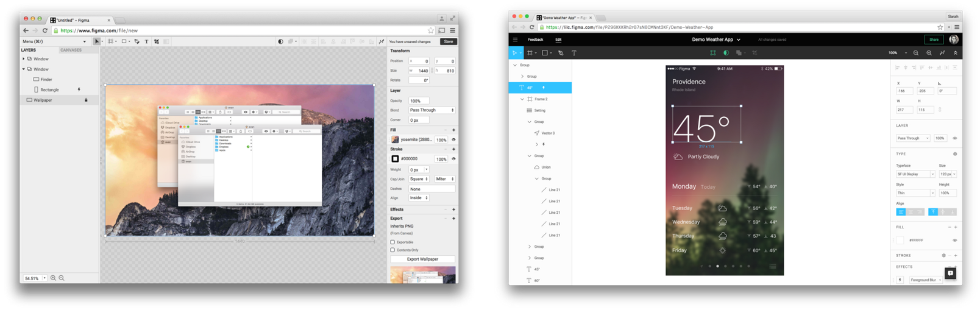Select the Rectangle shape tool in Untitled window
Viewport: 980px width, 310px height.
tap(124, 41)
